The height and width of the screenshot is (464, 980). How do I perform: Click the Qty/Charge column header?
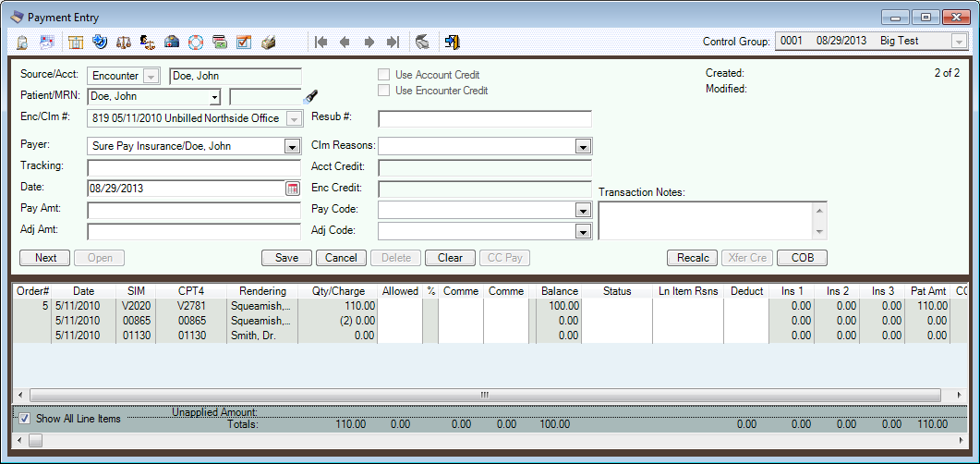click(337, 291)
